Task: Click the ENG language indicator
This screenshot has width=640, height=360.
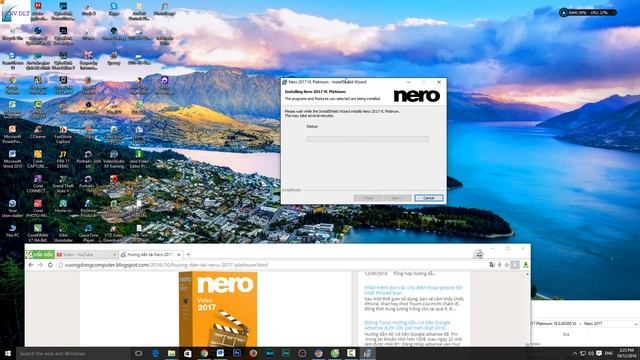Action: 609,353
